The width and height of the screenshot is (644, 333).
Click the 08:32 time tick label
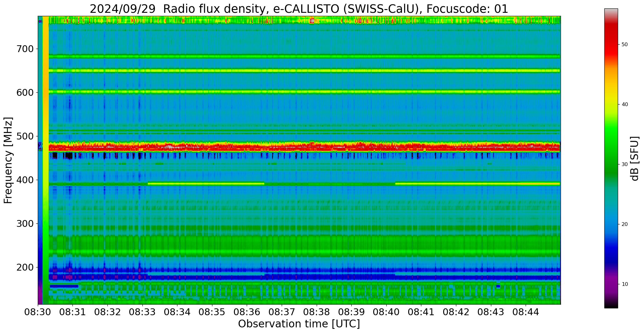pyautogui.click(x=108, y=312)
